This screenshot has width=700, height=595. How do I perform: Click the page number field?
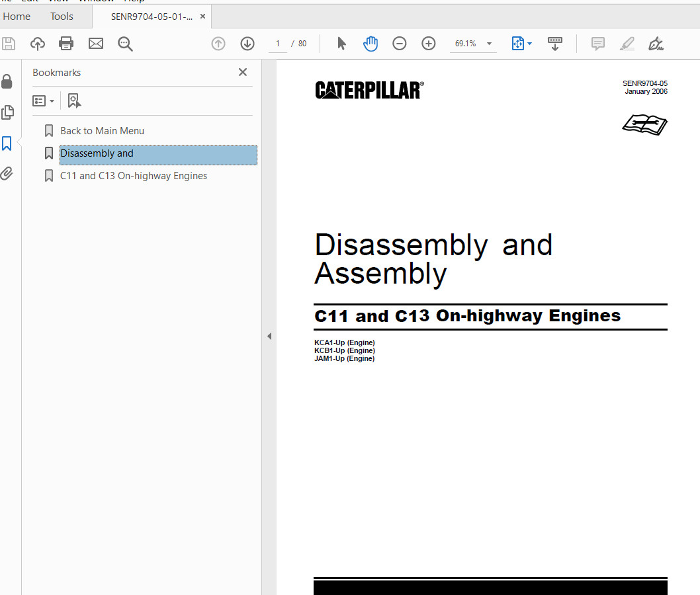click(278, 44)
